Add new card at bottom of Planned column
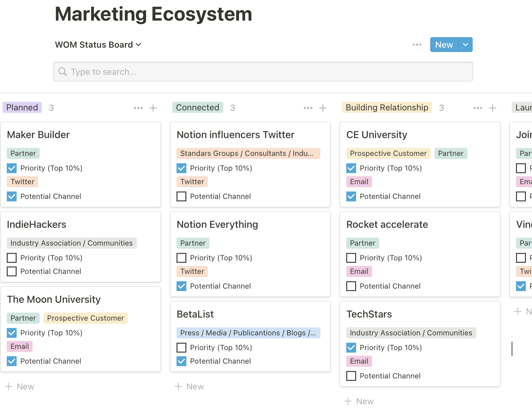532x415 pixels. pyautogui.click(x=20, y=386)
